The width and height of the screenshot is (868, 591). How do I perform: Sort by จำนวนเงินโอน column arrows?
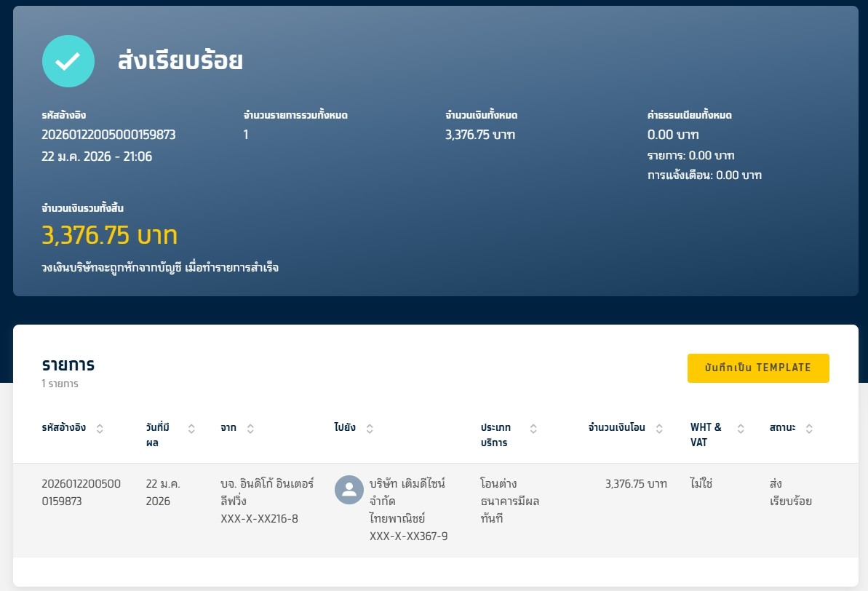click(x=659, y=429)
